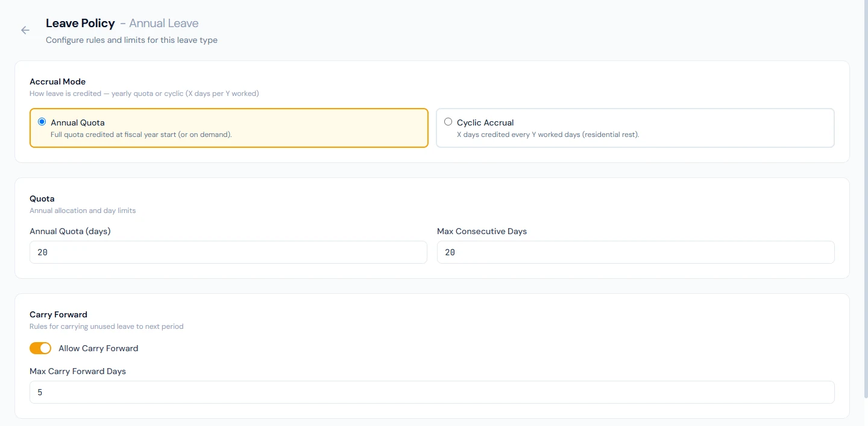Click the "Full quota credited at fiscal year start" description
This screenshot has height=426, width=868.
click(141, 135)
